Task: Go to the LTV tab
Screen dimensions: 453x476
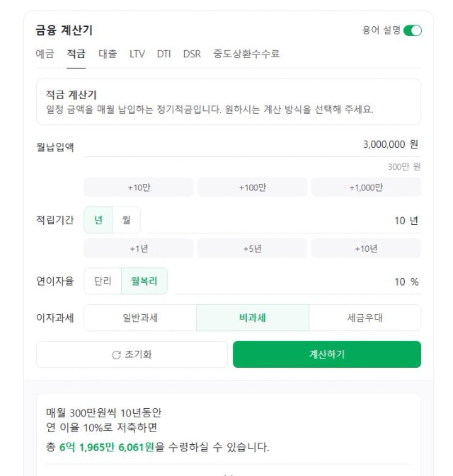Action: (137, 54)
